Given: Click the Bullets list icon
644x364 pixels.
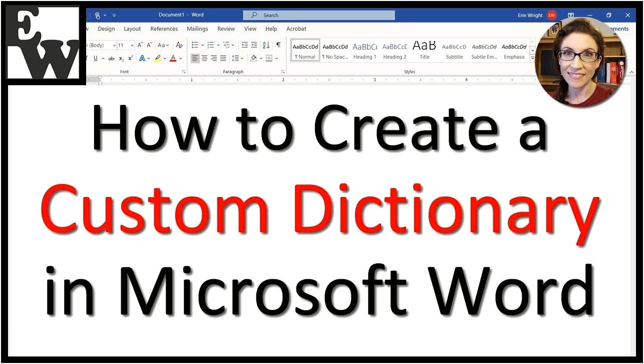Looking at the screenshot, I should [x=195, y=45].
